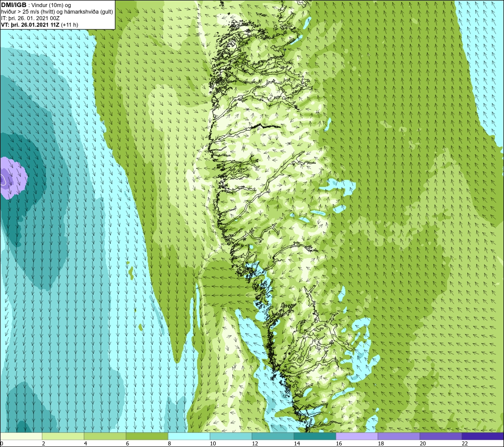Click the 2–4 m/s light green legend swatch
The height and width of the screenshot is (447, 504).
click(x=63, y=436)
